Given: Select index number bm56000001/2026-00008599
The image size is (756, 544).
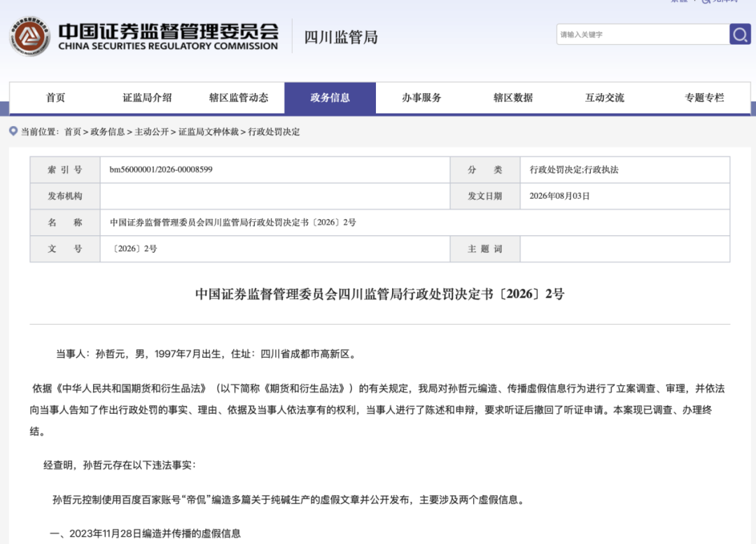Looking at the screenshot, I should [x=161, y=169].
